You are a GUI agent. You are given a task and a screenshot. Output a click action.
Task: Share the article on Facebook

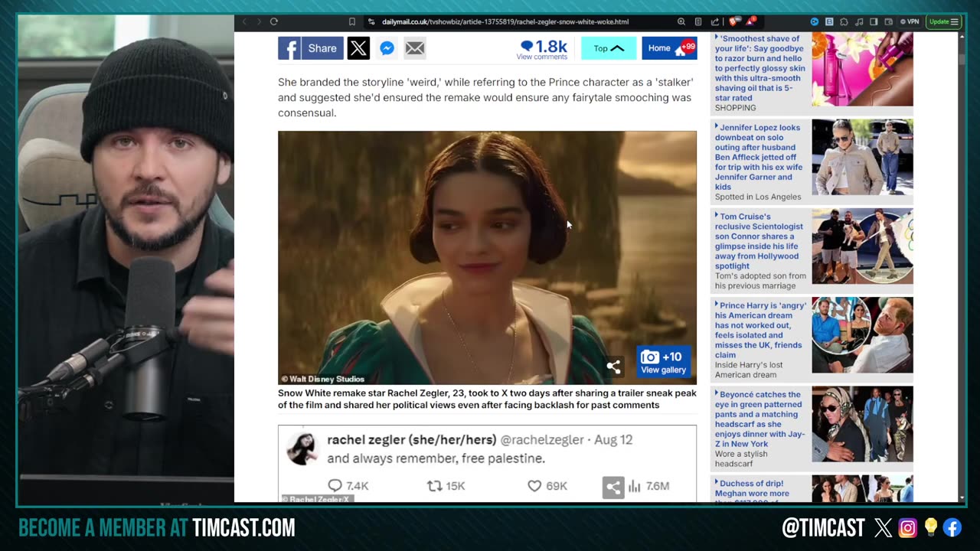click(x=310, y=48)
